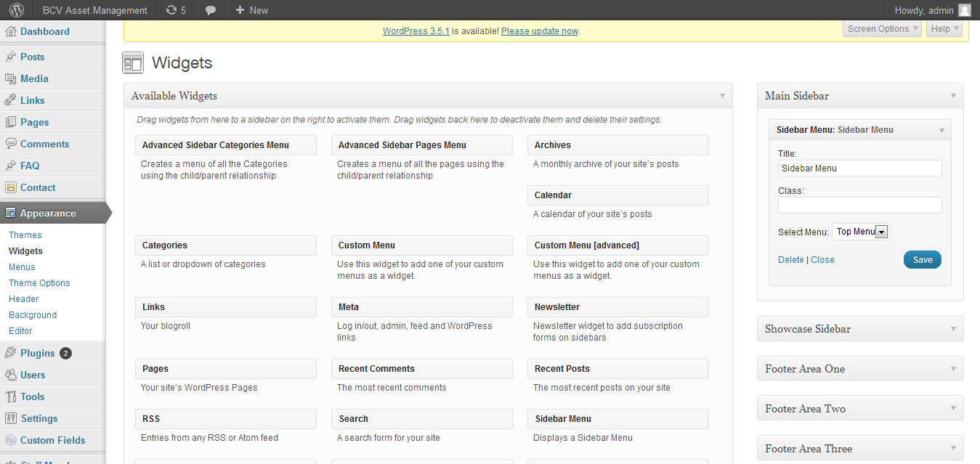Image resolution: width=980 pixels, height=464 pixels.
Task: Open the Screen Options dropdown tab
Action: coord(883,28)
